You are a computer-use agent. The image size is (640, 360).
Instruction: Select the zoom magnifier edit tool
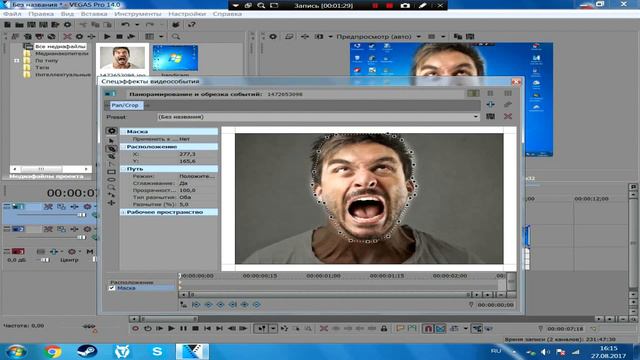coord(111,187)
